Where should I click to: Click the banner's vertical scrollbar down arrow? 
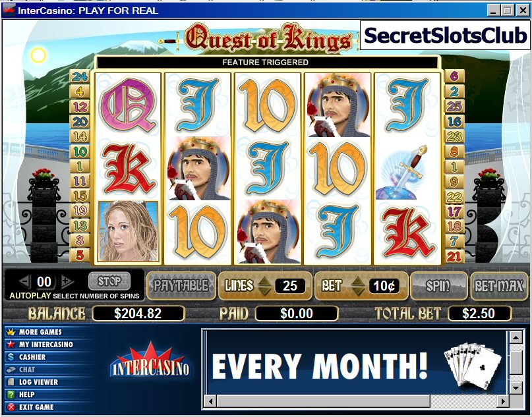point(516,388)
